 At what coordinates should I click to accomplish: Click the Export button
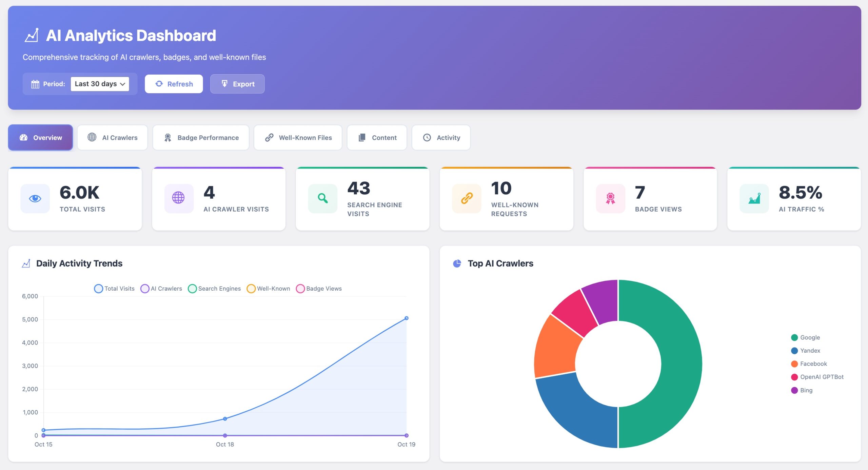click(237, 84)
